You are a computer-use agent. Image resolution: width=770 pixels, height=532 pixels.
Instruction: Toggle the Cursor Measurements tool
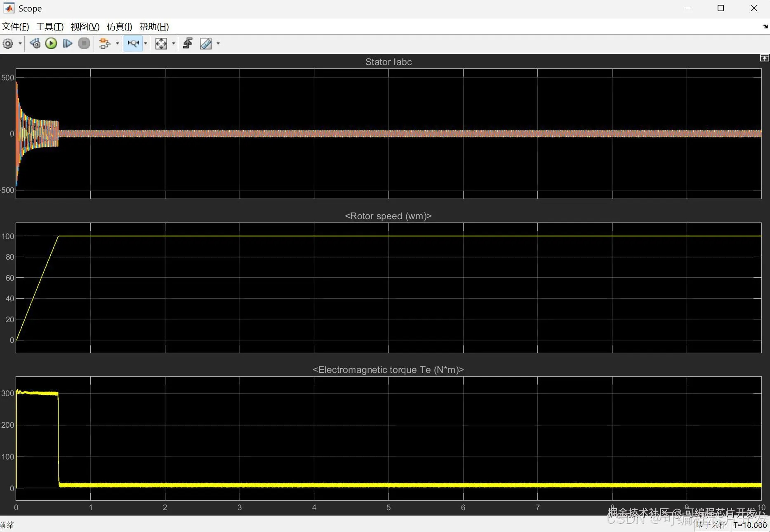click(205, 43)
